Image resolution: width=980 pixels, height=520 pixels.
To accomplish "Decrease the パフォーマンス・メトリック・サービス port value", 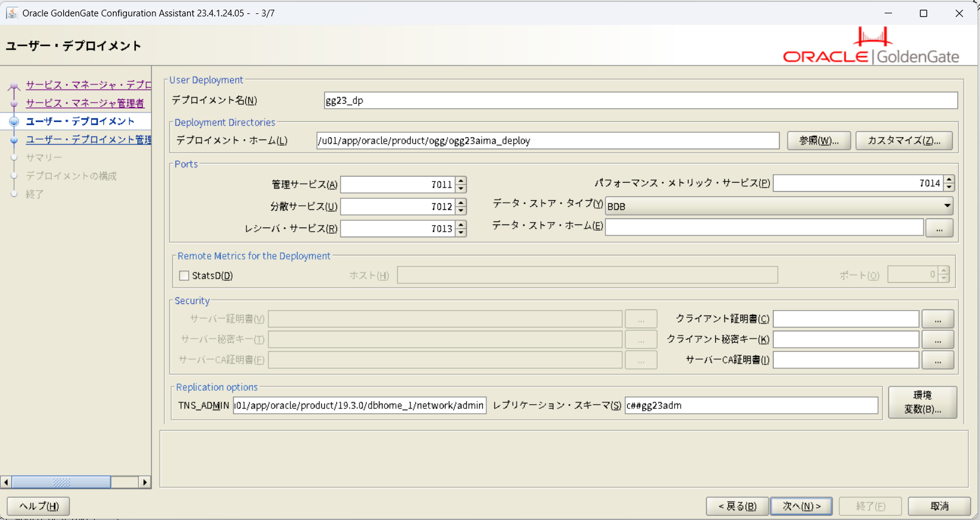I will [x=949, y=187].
